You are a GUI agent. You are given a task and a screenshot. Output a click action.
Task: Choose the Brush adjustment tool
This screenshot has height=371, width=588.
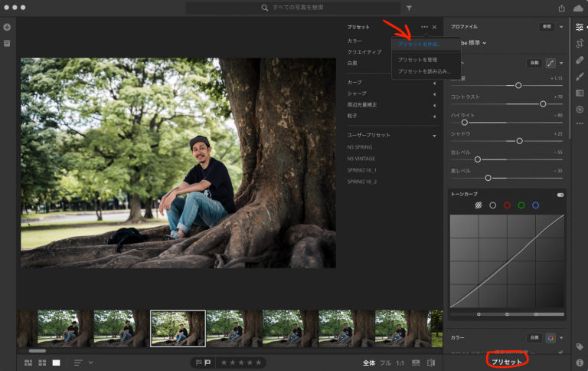[580, 76]
